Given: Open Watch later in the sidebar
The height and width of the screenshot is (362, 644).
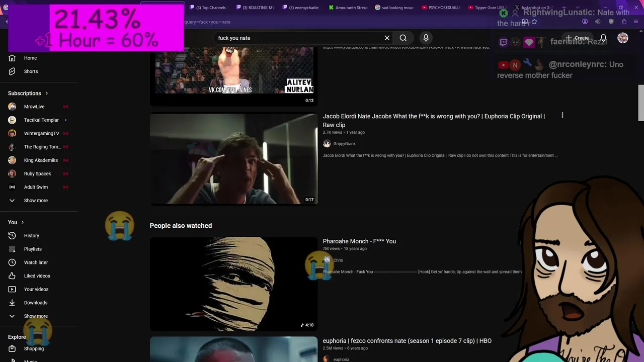Looking at the screenshot, I should tap(36, 262).
